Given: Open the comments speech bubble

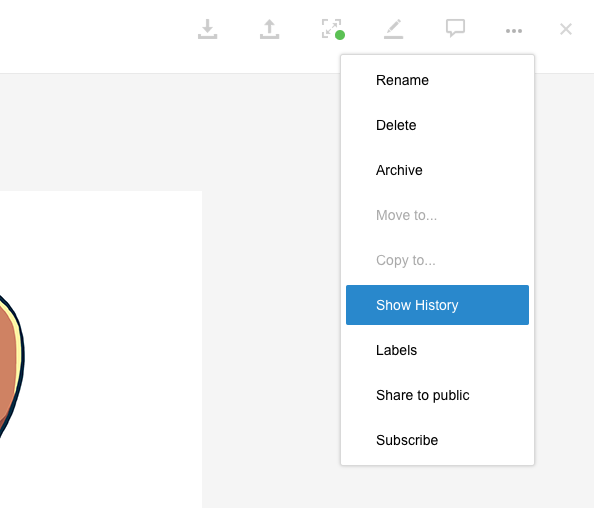Looking at the screenshot, I should click(x=455, y=28).
